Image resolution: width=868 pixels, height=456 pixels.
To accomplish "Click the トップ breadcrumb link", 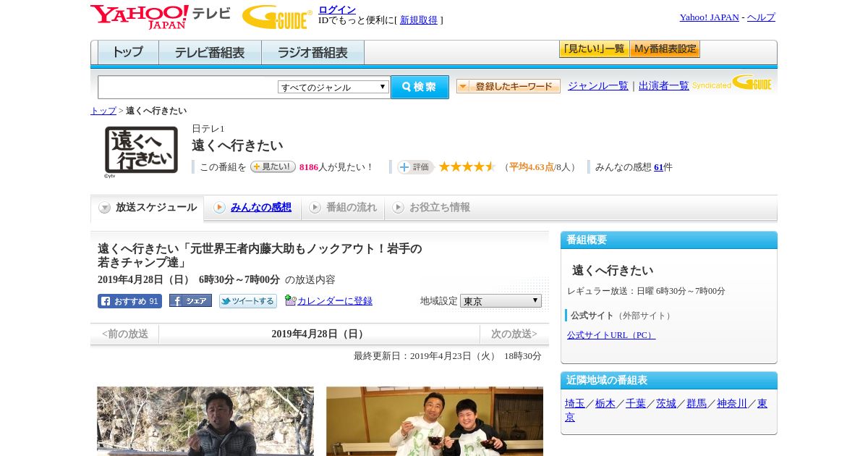I will pyautogui.click(x=103, y=111).
